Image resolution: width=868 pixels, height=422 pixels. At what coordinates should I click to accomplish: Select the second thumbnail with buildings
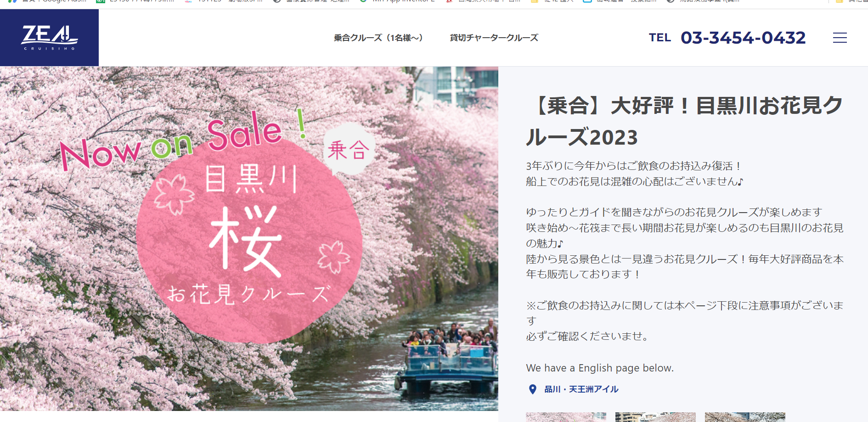[x=655, y=417]
